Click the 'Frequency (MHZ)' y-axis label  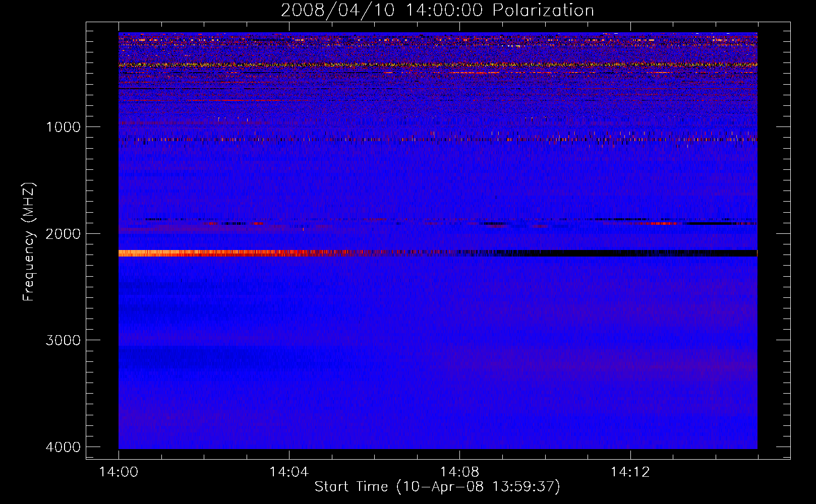click(x=29, y=242)
